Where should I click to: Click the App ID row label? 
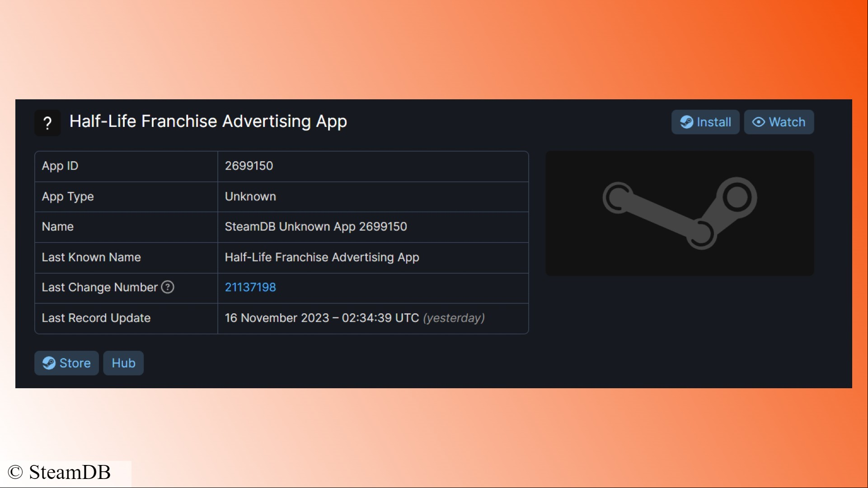click(60, 166)
